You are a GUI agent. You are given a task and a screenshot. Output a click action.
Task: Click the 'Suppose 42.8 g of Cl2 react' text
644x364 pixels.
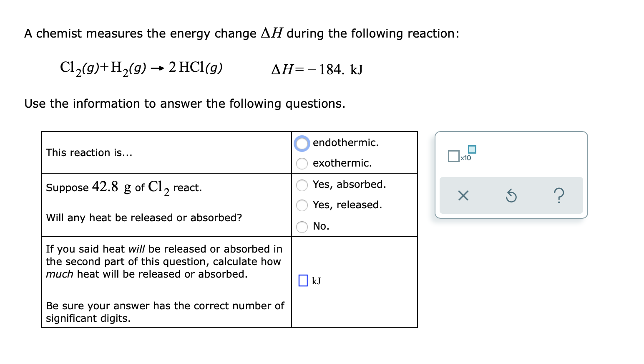[124, 187]
